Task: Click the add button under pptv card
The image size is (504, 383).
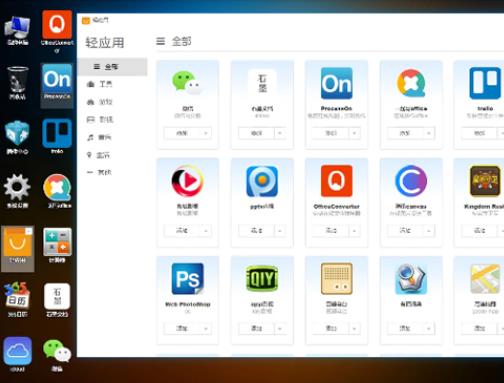Action: pyautogui.click(x=256, y=231)
